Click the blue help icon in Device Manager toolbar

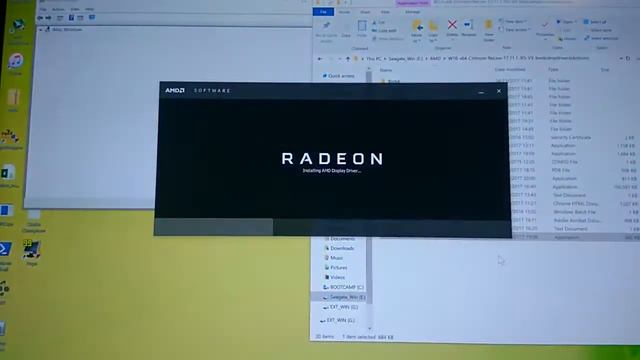point(71,18)
